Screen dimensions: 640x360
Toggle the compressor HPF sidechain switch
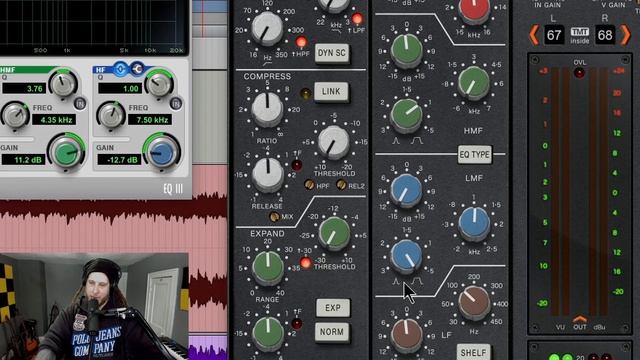click(x=309, y=185)
